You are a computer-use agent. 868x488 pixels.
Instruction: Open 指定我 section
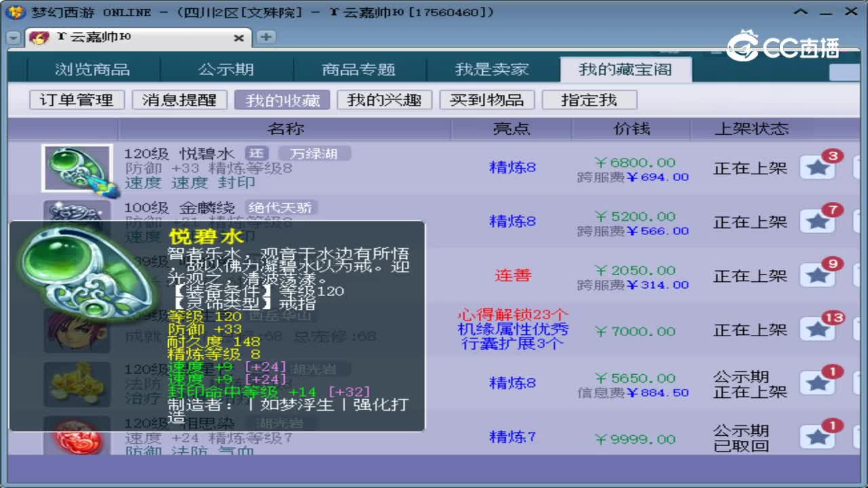pyautogui.click(x=589, y=100)
